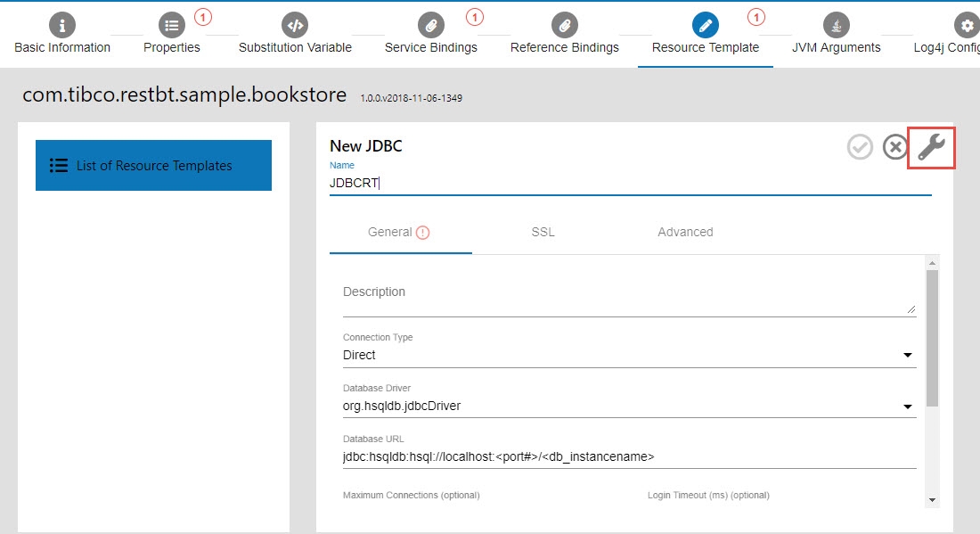Expand the Database Driver dropdown
The height and width of the screenshot is (534, 980).
point(629,406)
